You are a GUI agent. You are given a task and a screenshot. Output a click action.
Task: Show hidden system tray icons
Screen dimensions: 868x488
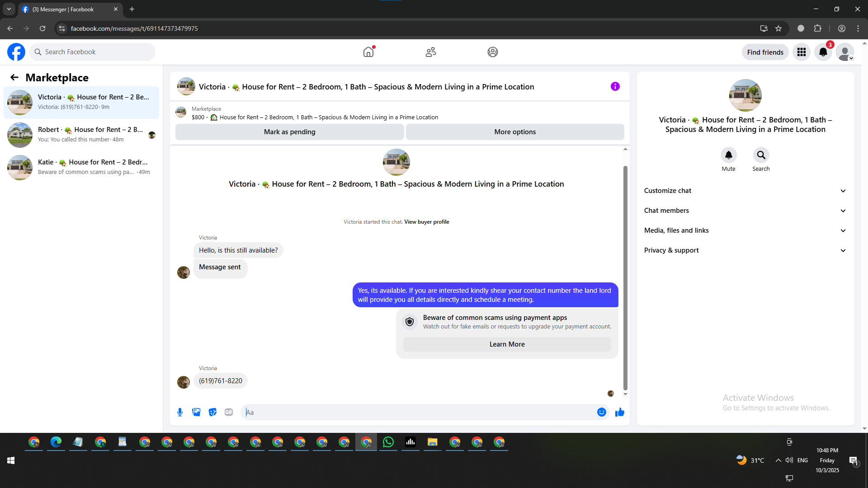pyautogui.click(x=778, y=460)
